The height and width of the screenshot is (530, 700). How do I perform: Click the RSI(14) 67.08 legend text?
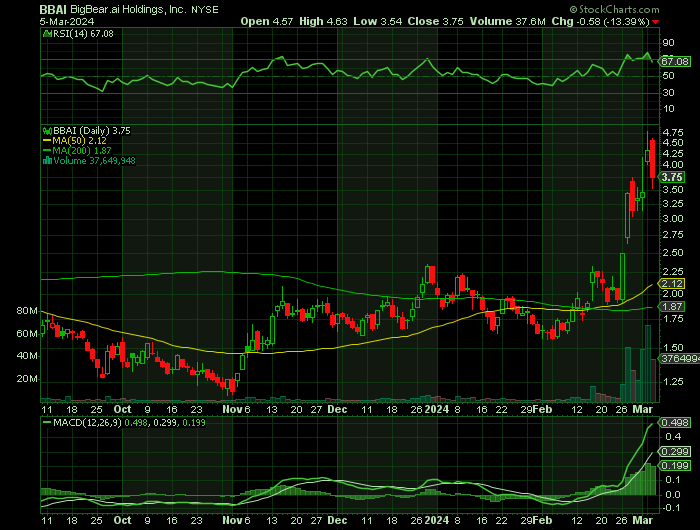coord(83,33)
